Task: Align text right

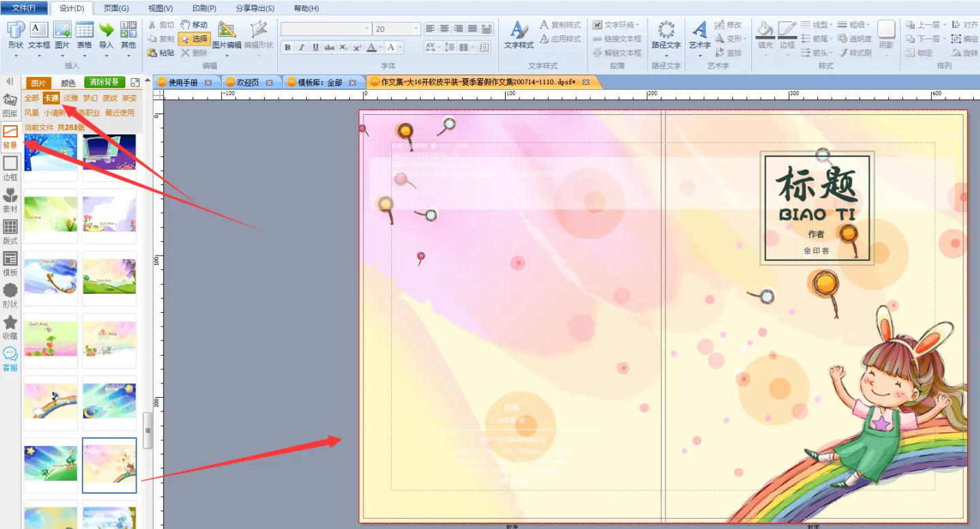Action: [x=458, y=29]
